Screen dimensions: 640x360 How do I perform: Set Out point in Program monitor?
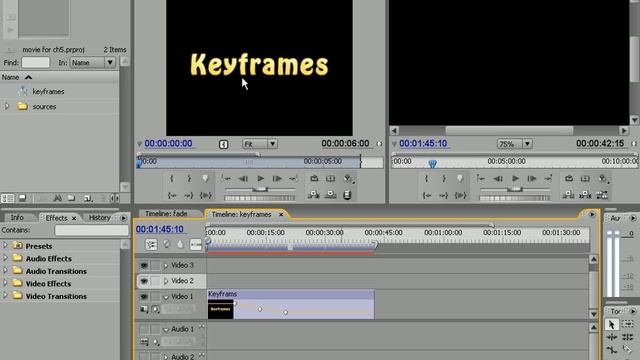coord(444,178)
